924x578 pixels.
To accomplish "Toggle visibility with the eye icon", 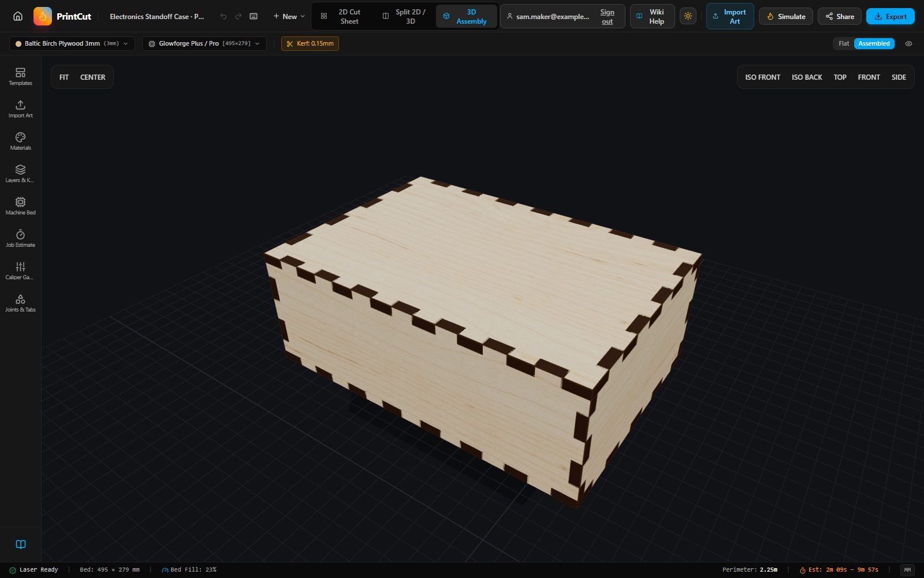I will (x=908, y=43).
